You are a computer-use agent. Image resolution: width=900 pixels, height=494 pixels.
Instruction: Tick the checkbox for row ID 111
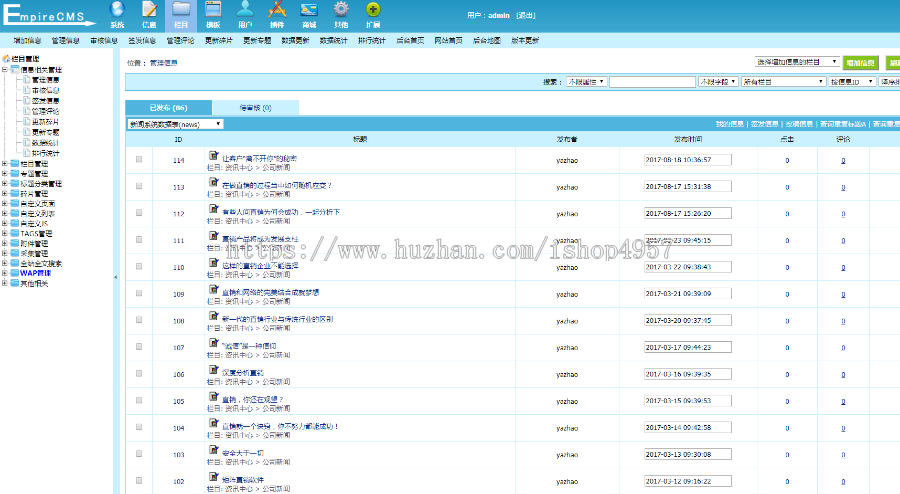[139, 240]
